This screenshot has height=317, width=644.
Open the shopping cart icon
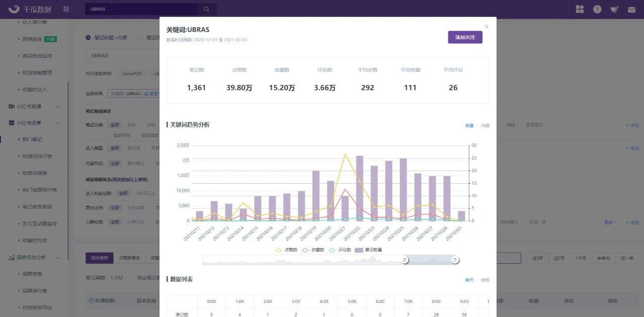tap(614, 9)
